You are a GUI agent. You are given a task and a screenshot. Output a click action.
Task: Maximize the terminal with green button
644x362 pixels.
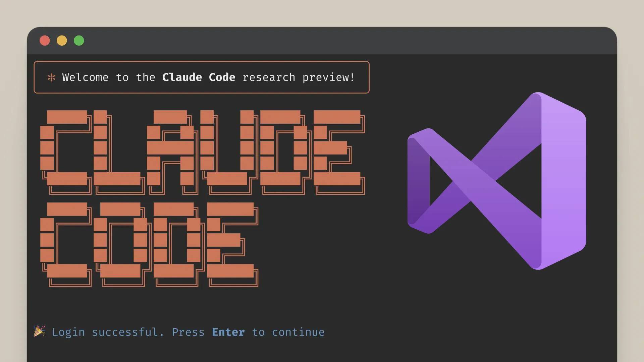pyautogui.click(x=79, y=41)
